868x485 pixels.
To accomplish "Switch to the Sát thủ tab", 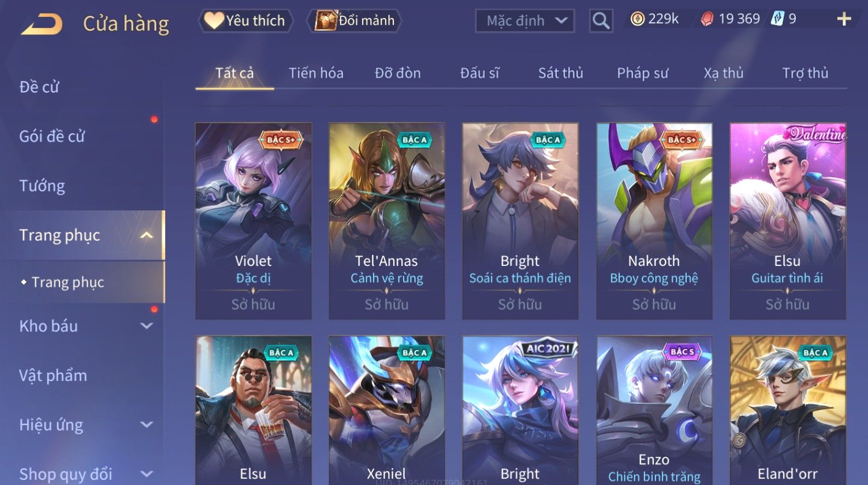I will pos(560,73).
